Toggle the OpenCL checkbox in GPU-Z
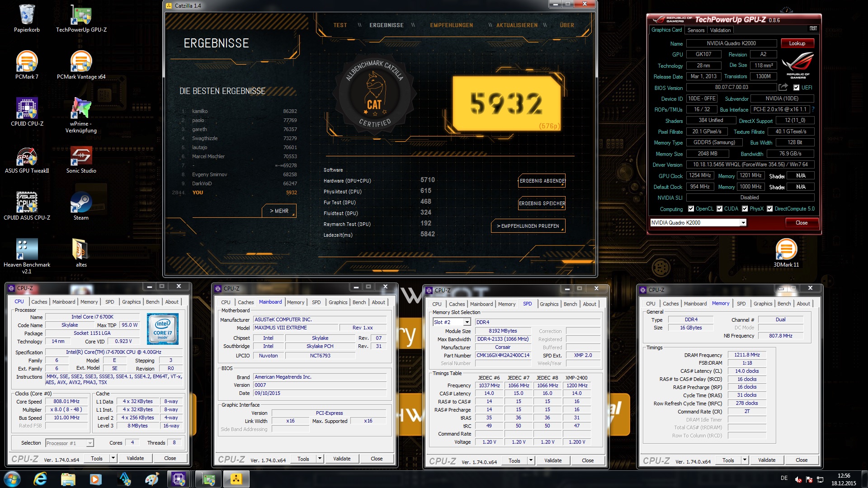This screenshot has width=868, height=488. pyautogui.click(x=691, y=209)
